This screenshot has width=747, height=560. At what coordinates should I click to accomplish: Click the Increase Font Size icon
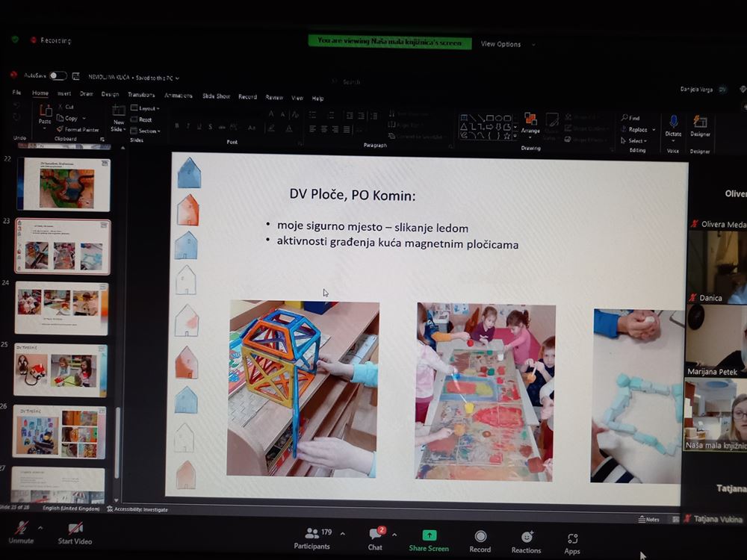coord(271,113)
